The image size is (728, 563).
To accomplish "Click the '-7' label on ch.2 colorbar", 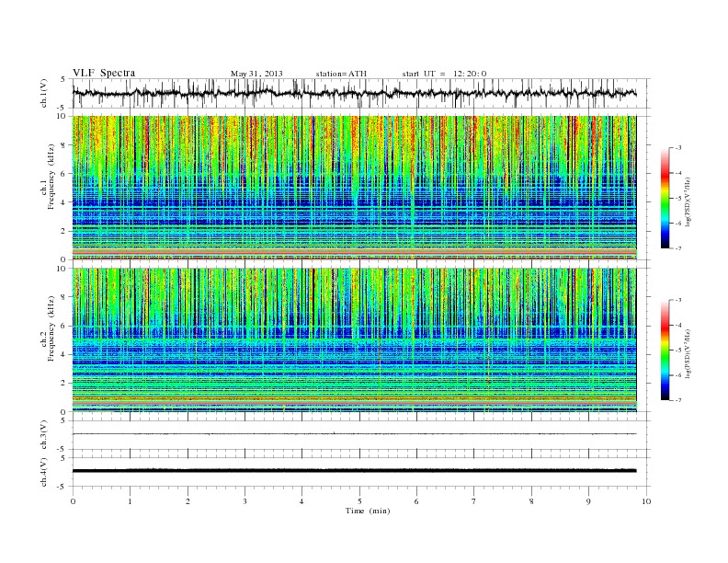I will (678, 400).
